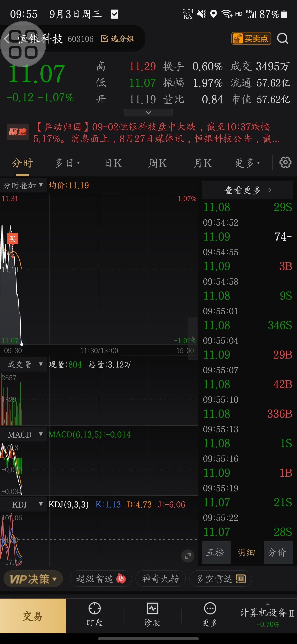Tap the MACD(6,13,5) value label
Image resolution: width=297 pixels, height=644 pixels.
tap(90, 434)
